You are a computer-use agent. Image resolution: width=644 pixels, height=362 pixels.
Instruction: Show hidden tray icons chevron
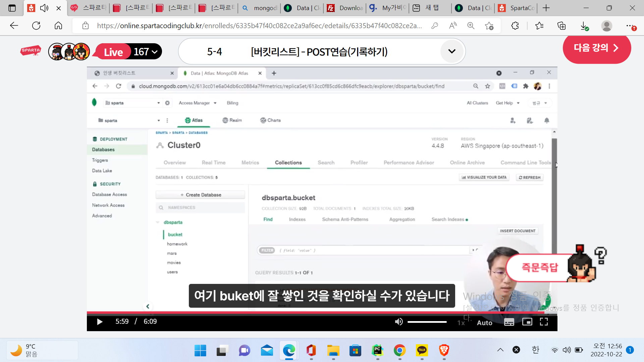tap(500, 350)
